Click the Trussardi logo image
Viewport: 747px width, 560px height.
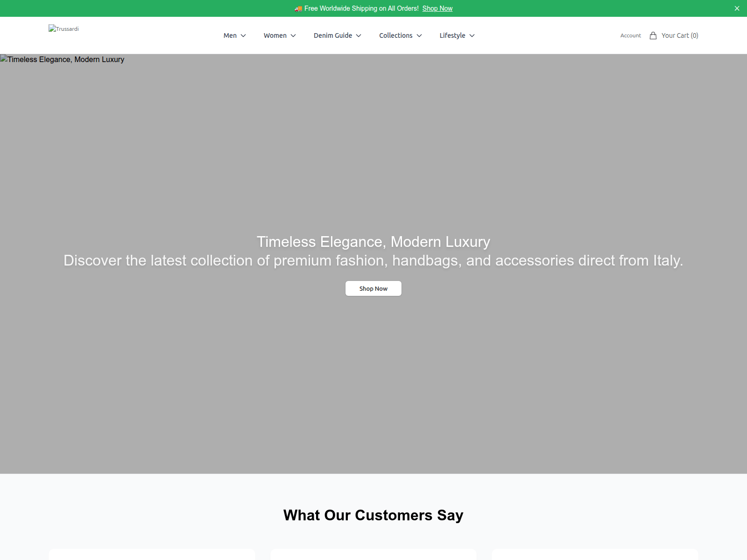point(63,28)
